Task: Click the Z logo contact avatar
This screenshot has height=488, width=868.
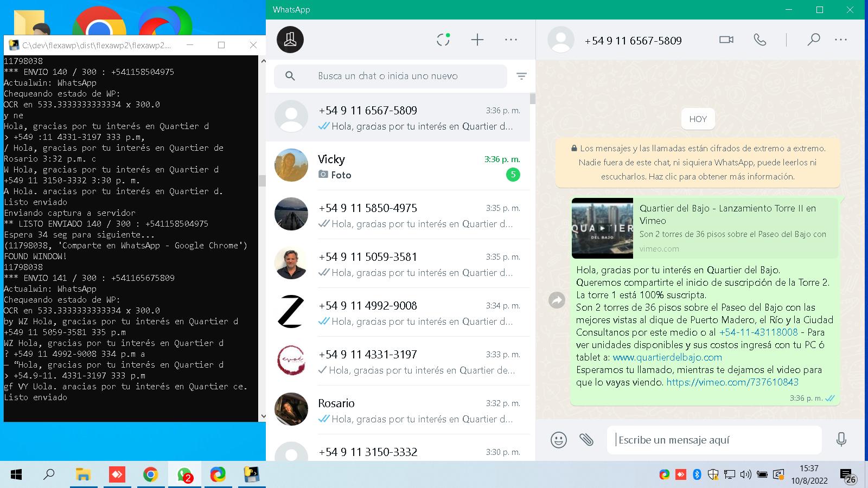Action: [291, 311]
